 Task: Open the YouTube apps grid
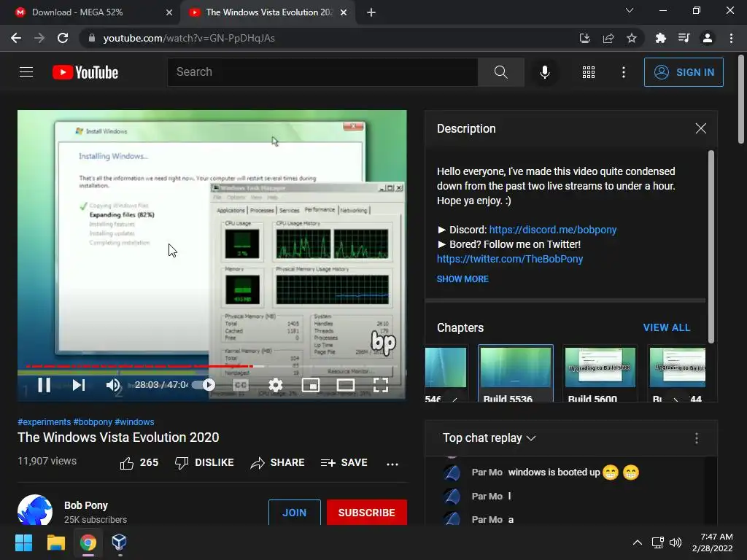click(x=589, y=72)
